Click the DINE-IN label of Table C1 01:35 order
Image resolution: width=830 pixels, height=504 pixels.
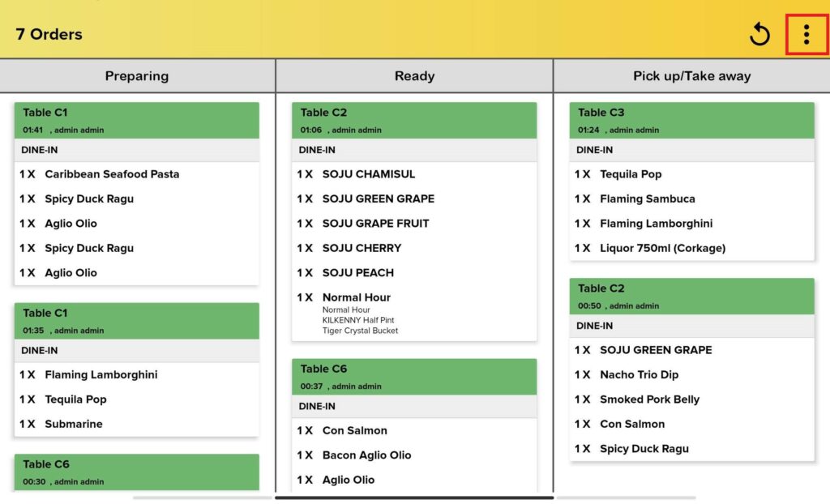click(x=39, y=351)
